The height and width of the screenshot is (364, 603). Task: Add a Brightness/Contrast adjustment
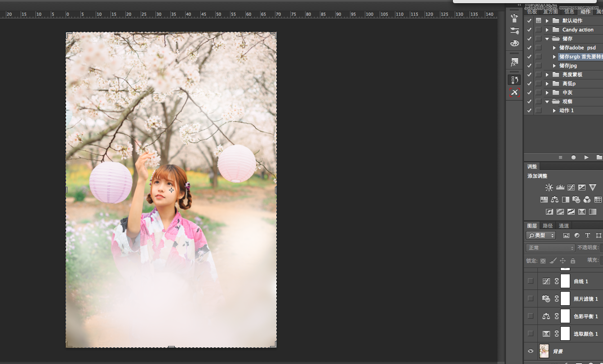[x=549, y=188]
